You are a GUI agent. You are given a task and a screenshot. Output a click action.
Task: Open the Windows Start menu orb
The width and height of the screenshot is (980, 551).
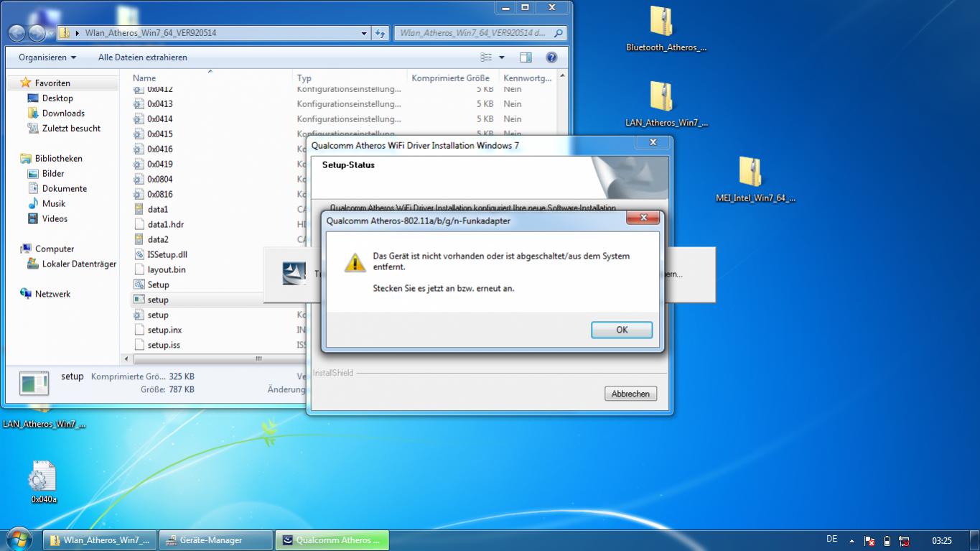click(x=18, y=540)
